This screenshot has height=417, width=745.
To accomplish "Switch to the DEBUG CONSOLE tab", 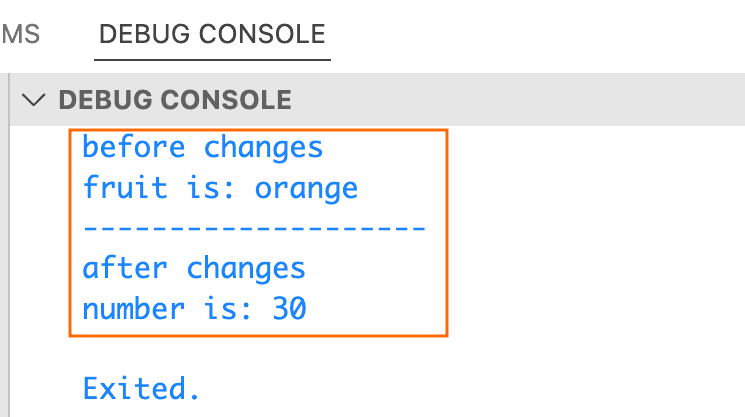I will click(213, 34).
